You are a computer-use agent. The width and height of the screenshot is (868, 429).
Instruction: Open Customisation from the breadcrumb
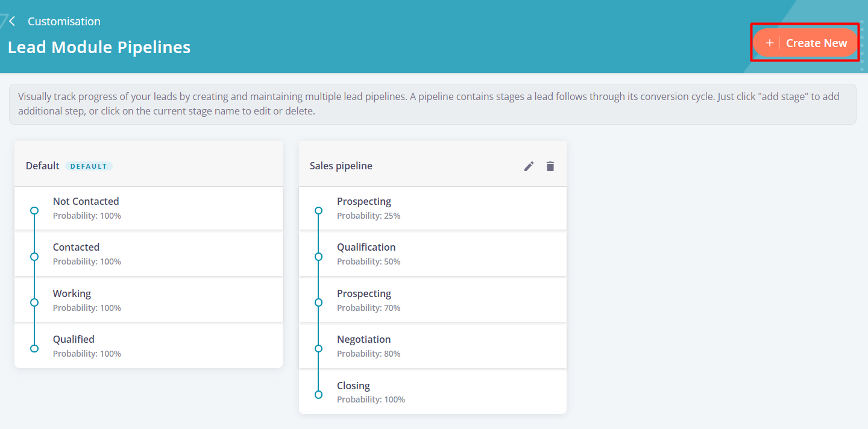(64, 21)
